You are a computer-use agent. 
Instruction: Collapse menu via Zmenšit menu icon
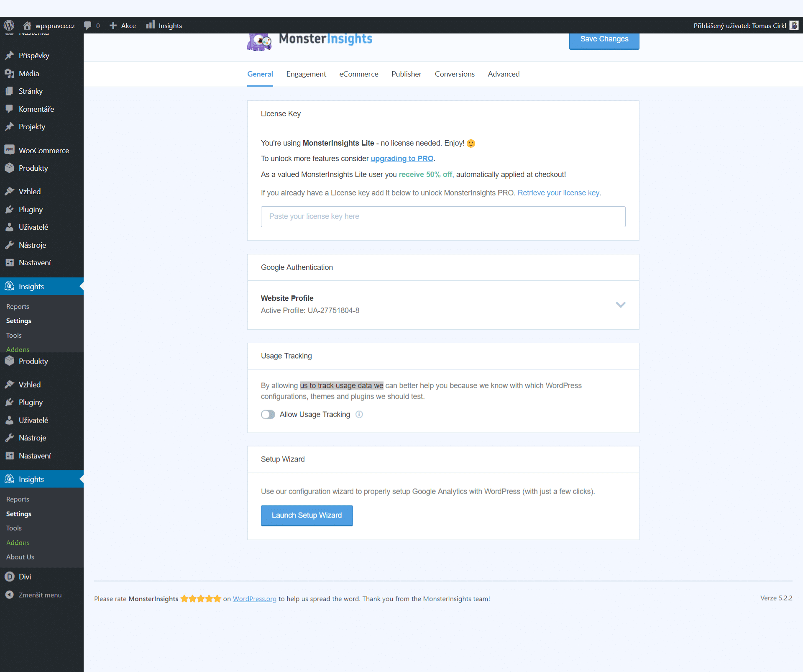click(x=9, y=595)
